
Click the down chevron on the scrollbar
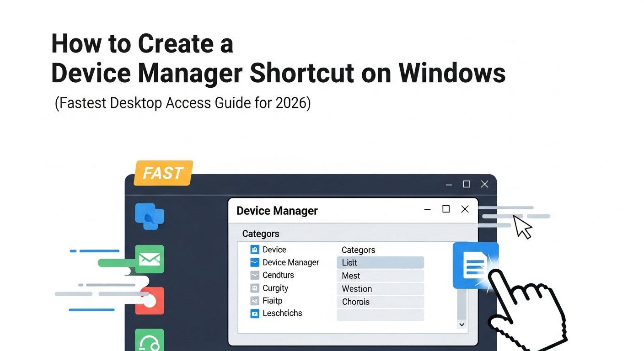pyautogui.click(x=462, y=324)
